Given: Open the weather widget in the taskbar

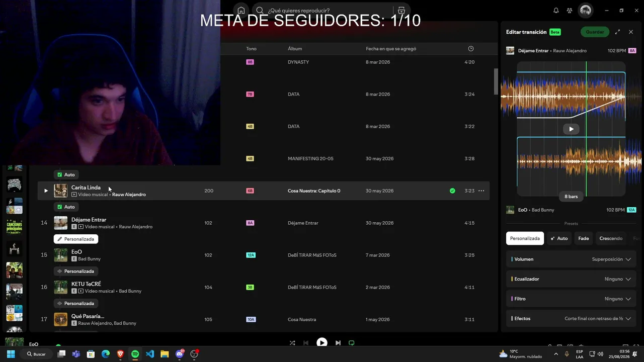Looking at the screenshot, I should pos(520,354).
